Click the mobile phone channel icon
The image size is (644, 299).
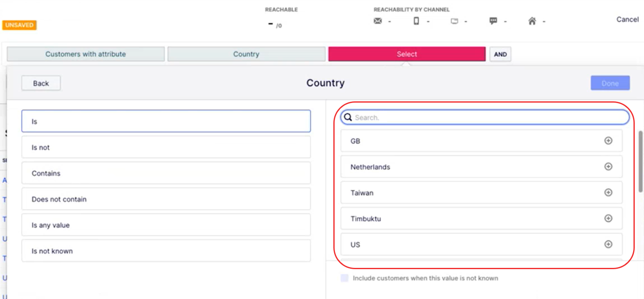(416, 21)
